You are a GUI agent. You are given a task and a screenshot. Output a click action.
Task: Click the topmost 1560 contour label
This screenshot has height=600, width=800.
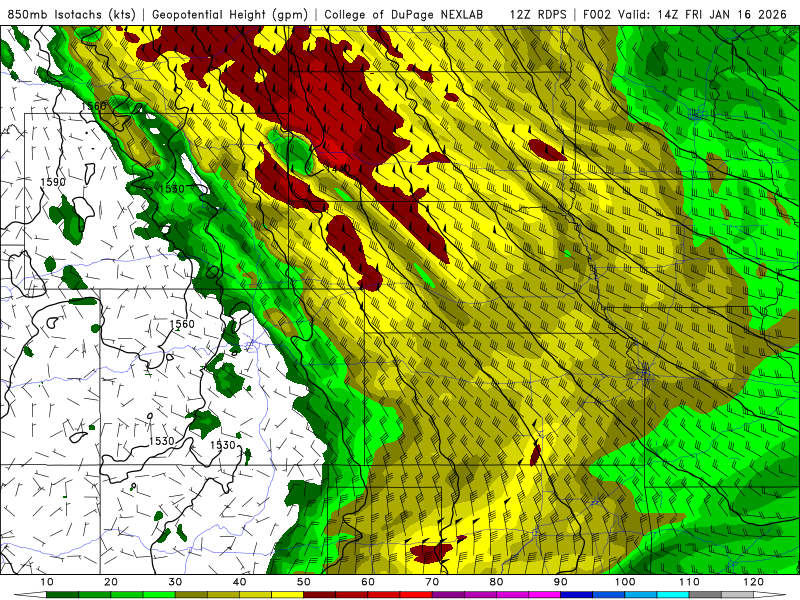(x=94, y=106)
